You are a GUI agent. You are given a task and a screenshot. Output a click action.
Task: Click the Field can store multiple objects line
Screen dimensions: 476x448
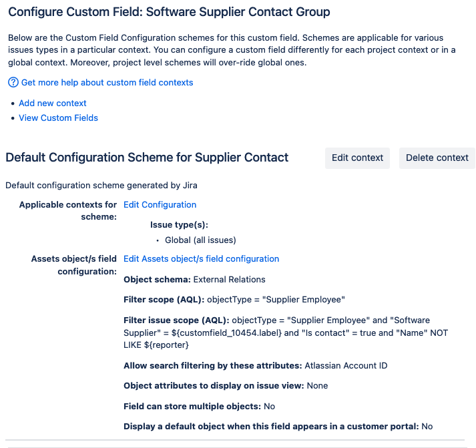point(199,406)
